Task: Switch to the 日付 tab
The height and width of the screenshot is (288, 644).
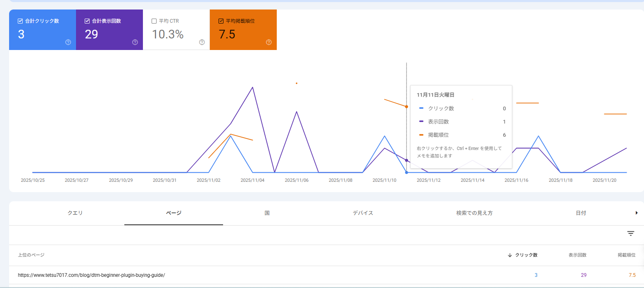Action: (581, 213)
